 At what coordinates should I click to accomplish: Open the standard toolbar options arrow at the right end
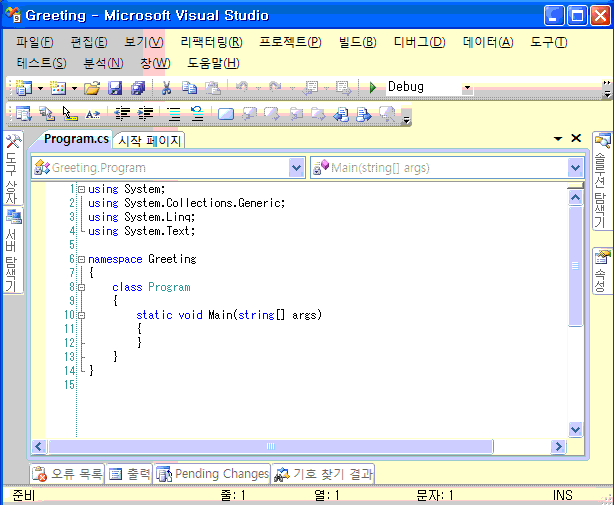[x=607, y=89]
